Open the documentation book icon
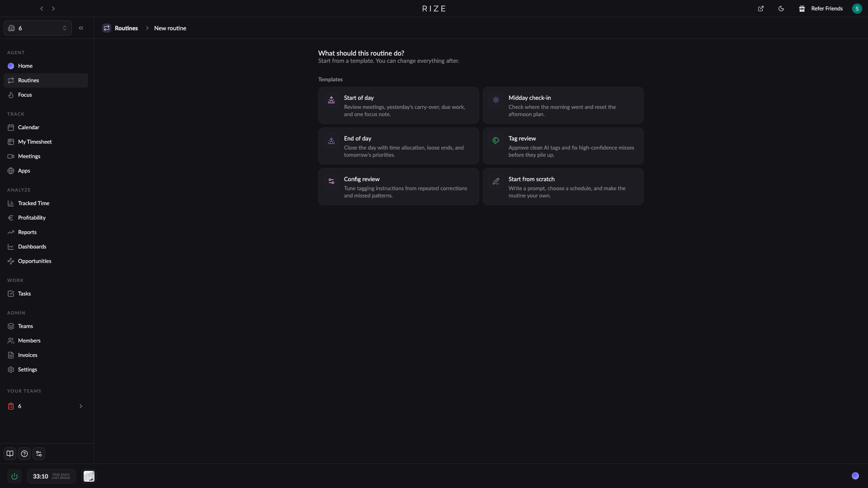The height and width of the screenshot is (488, 868). coord(10,454)
